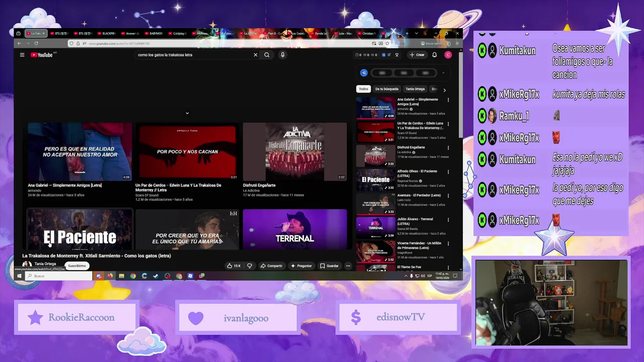Click the Crear button
This screenshot has height=362, width=644.
click(417, 55)
